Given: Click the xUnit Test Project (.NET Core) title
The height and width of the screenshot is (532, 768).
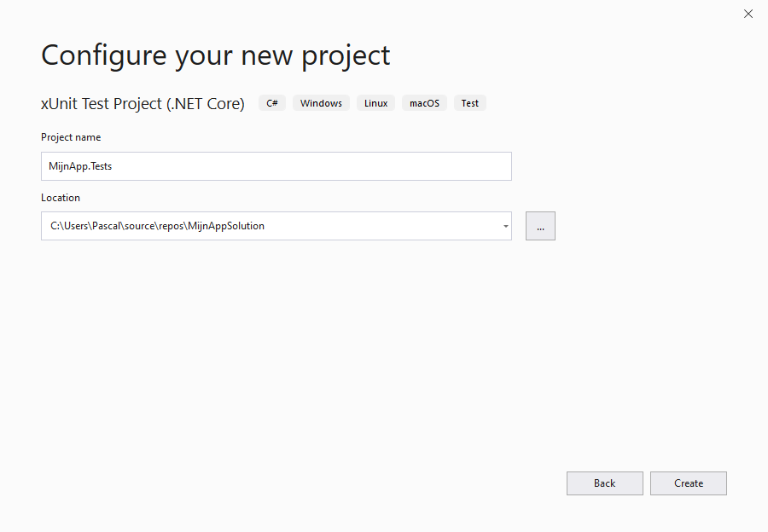Looking at the screenshot, I should (143, 103).
